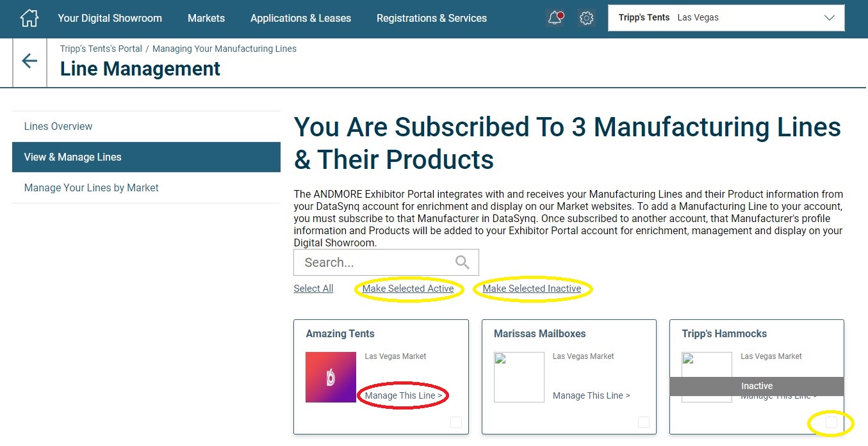Click Make Selected Active
This screenshot has width=868, height=446.
click(x=408, y=289)
